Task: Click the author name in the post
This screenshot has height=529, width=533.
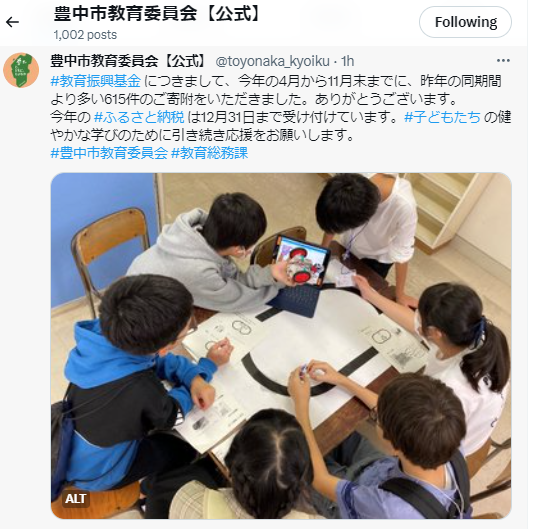Action: (x=128, y=61)
